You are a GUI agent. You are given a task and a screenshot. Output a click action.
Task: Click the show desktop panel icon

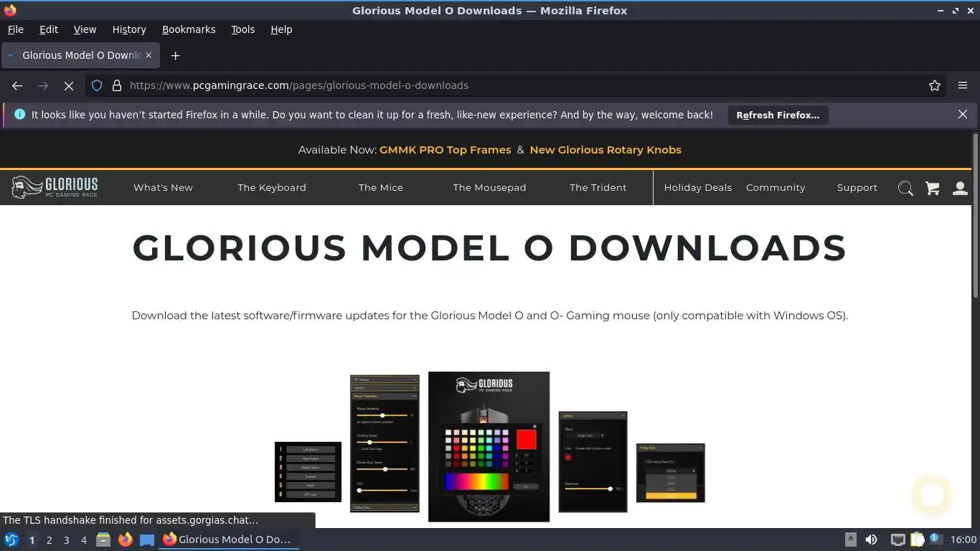(x=146, y=540)
